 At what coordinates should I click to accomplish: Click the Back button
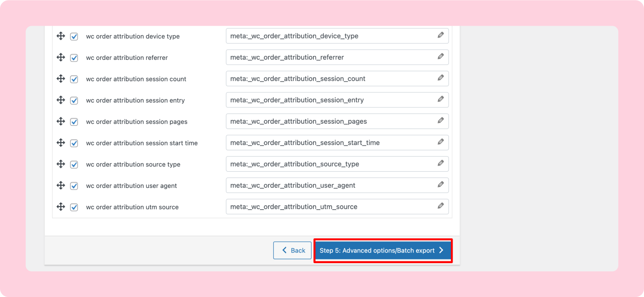pyautogui.click(x=292, y=250)
